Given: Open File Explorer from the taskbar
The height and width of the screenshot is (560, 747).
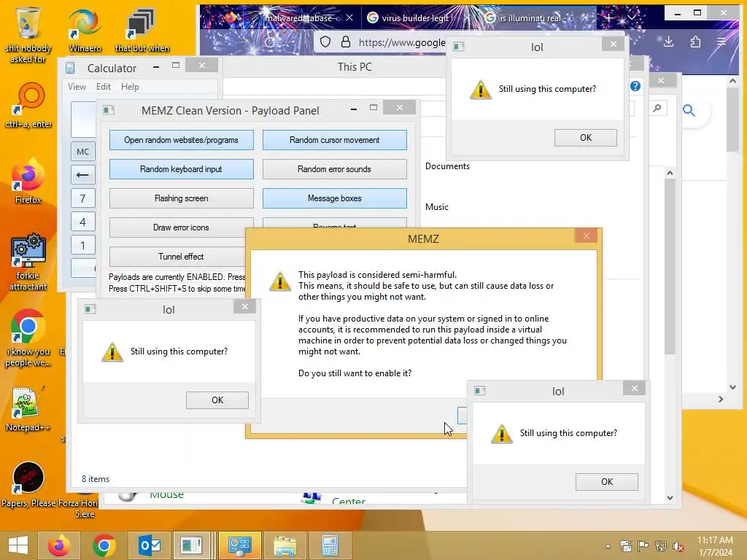Looking at the screenshot, I should 285,545.
